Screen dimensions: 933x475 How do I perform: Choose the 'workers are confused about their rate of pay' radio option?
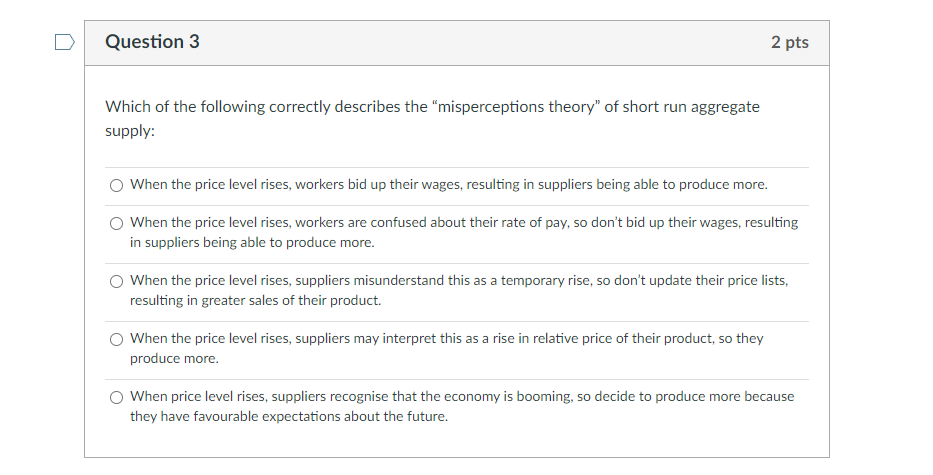117,223
